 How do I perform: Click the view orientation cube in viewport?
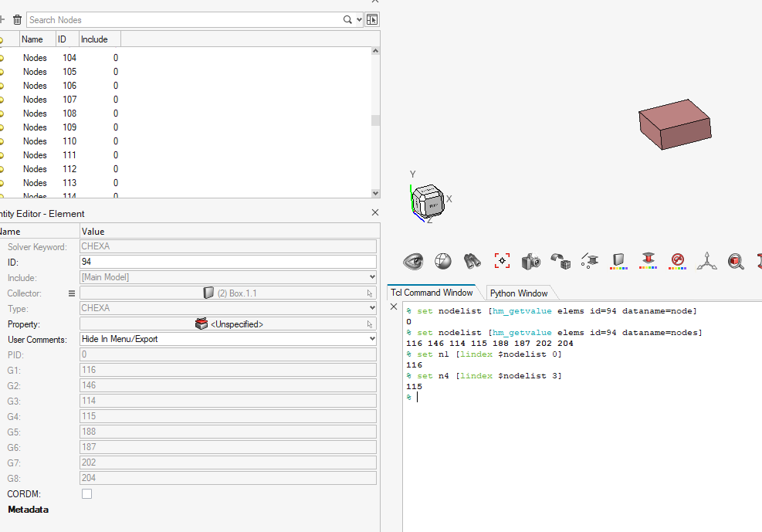[x=428, y=202]
